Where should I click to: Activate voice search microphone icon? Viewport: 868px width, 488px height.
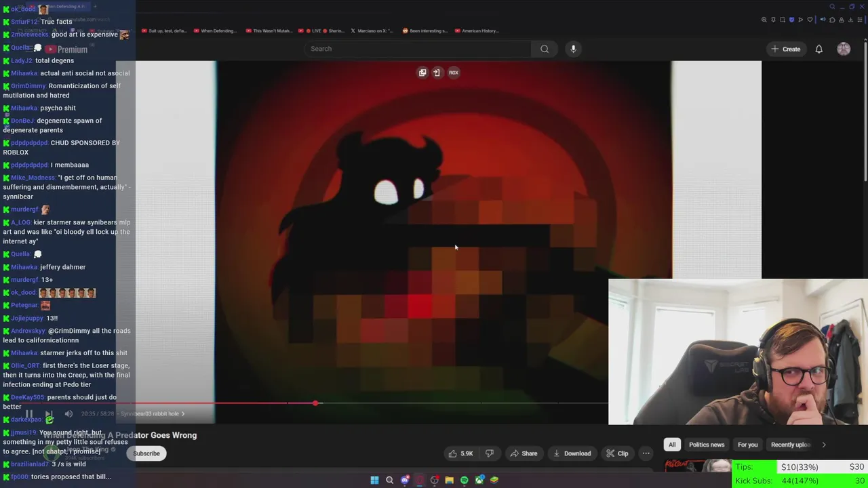tap(573, 49)
